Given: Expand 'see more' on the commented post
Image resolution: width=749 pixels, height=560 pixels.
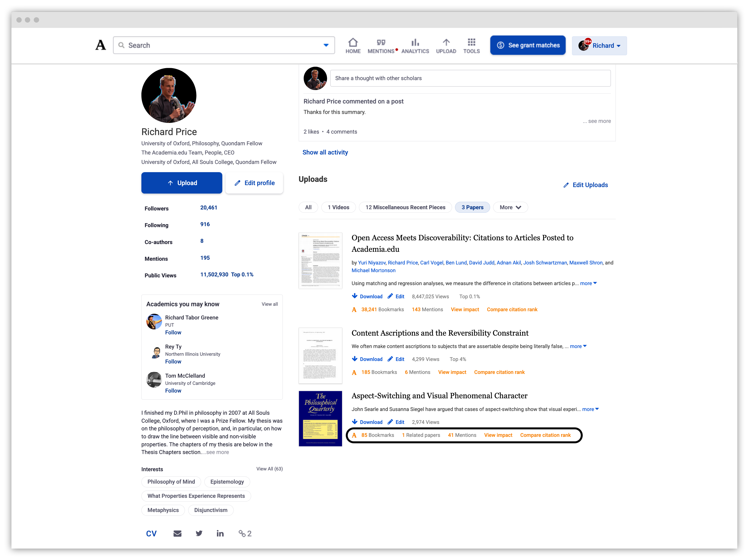Looking at the screenshot, I should point(597,121).
